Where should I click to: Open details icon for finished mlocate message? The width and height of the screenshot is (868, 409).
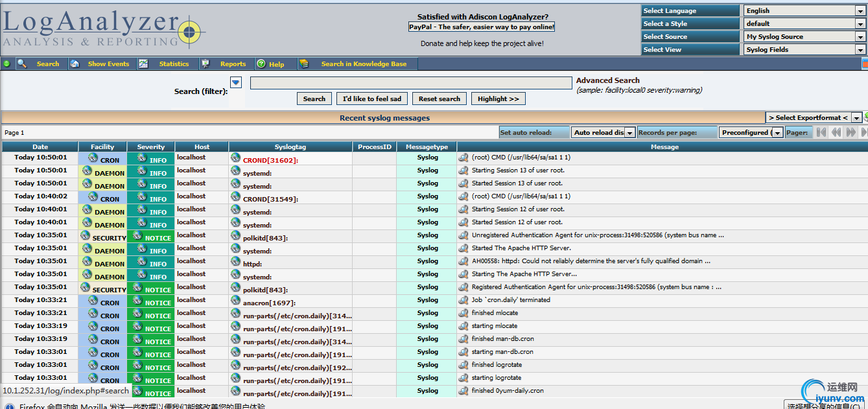(x=463, y=313)
